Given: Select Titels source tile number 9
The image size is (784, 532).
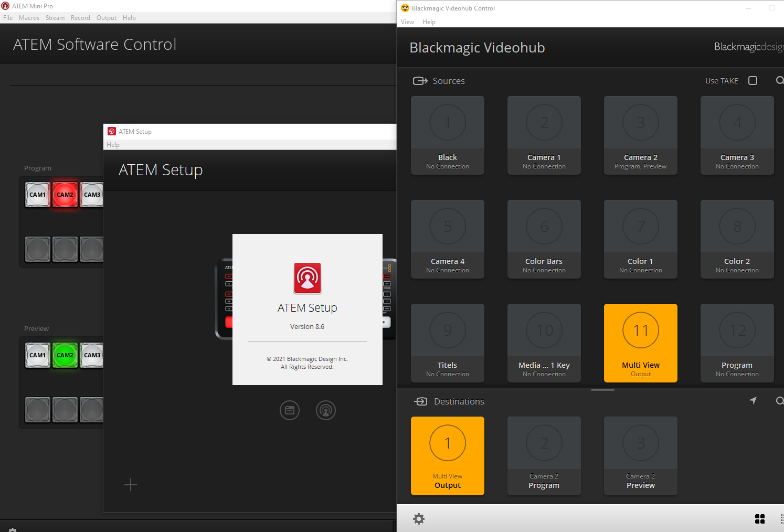Looking at the screenshot, I should coord(448,343).
